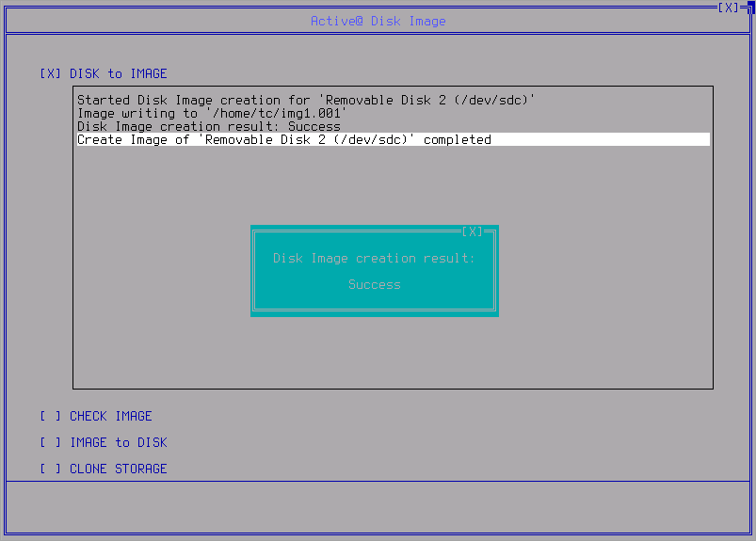Tick the CHECK IMAGE checkbox brackets
This screenshot has height=541, width=756.
coord(51,416)
